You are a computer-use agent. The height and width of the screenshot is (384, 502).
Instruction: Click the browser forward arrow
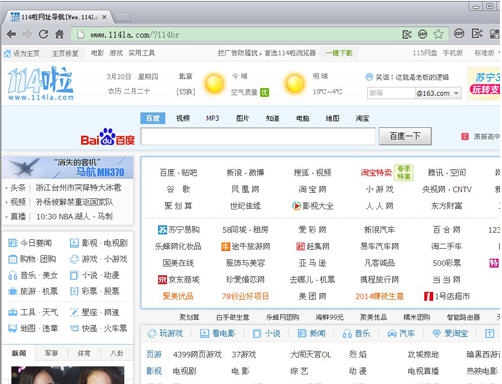[x=27, y=34]
